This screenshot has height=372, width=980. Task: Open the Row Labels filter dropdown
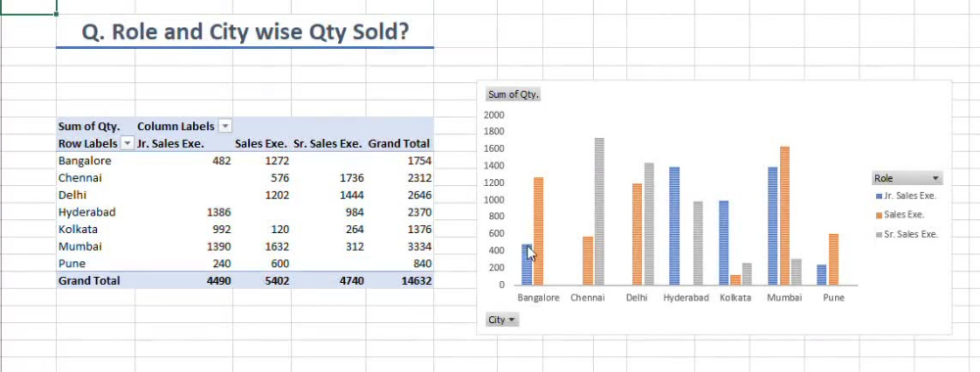coord(126,144)
